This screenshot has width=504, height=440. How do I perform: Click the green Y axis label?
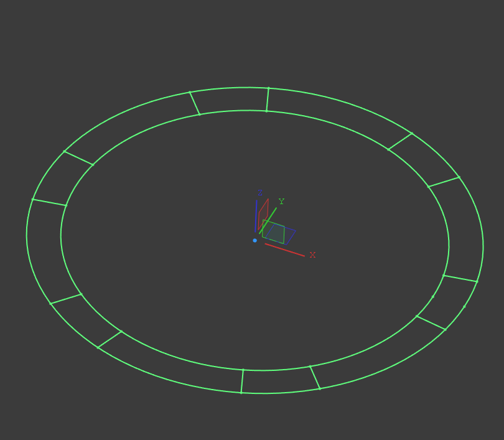pos(282,202)
